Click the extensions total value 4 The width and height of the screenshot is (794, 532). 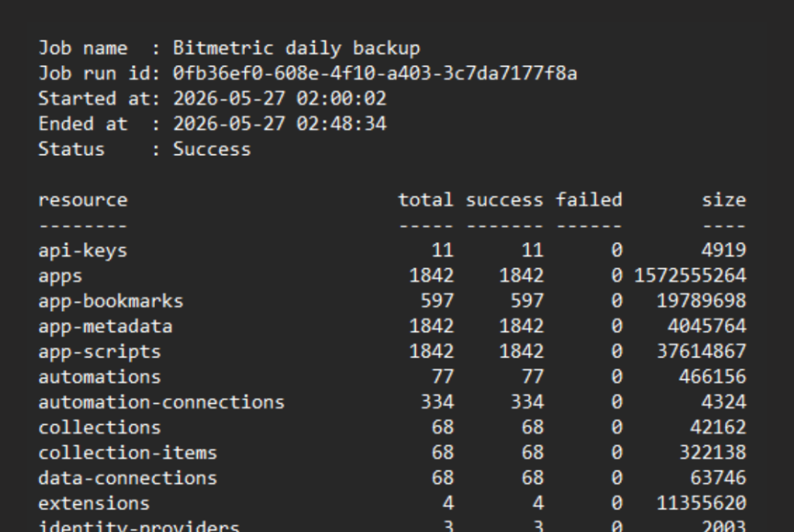448,504
